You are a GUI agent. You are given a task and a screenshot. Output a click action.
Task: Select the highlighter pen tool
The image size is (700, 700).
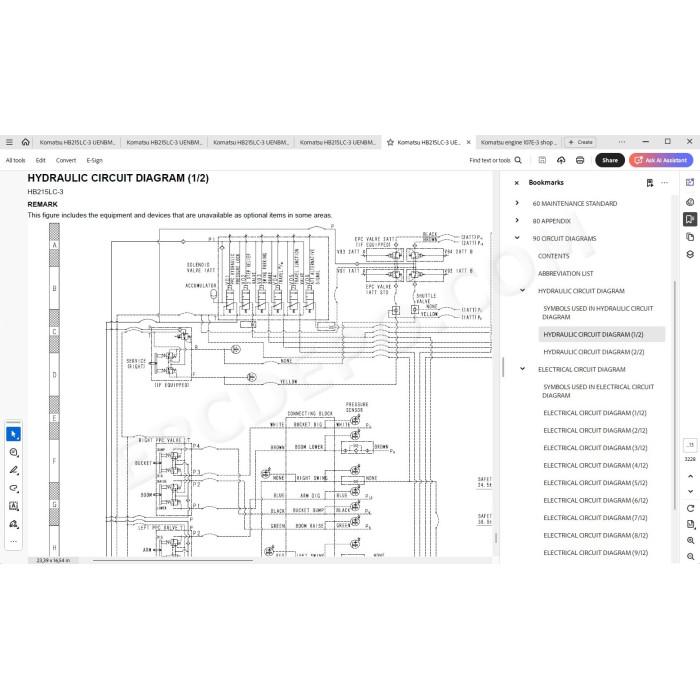tap(13, 470)
